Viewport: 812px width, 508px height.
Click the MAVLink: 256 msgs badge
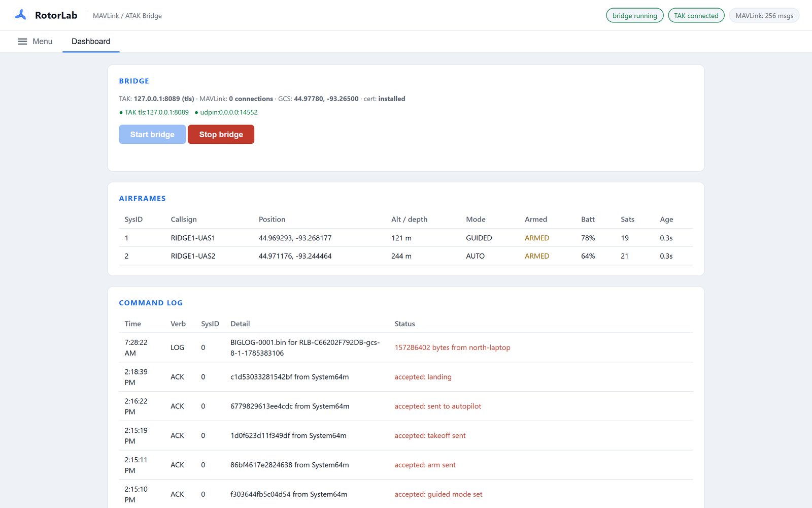[764, 16]
